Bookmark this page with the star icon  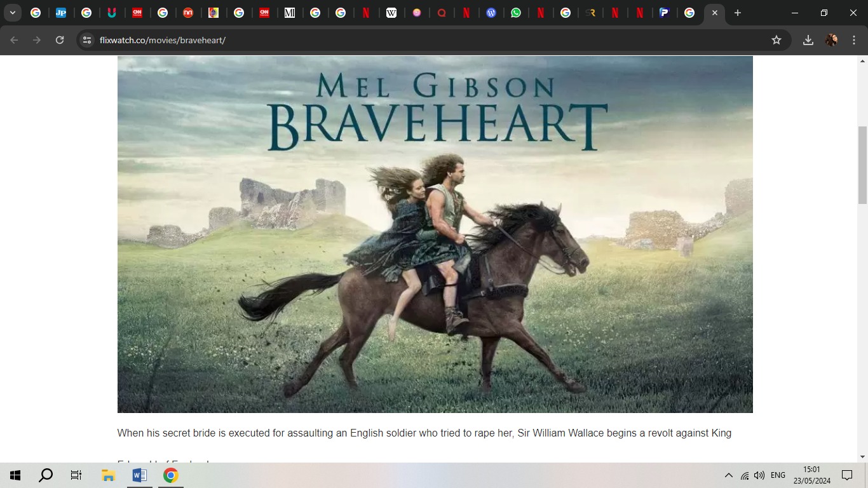tap(776, 40)
